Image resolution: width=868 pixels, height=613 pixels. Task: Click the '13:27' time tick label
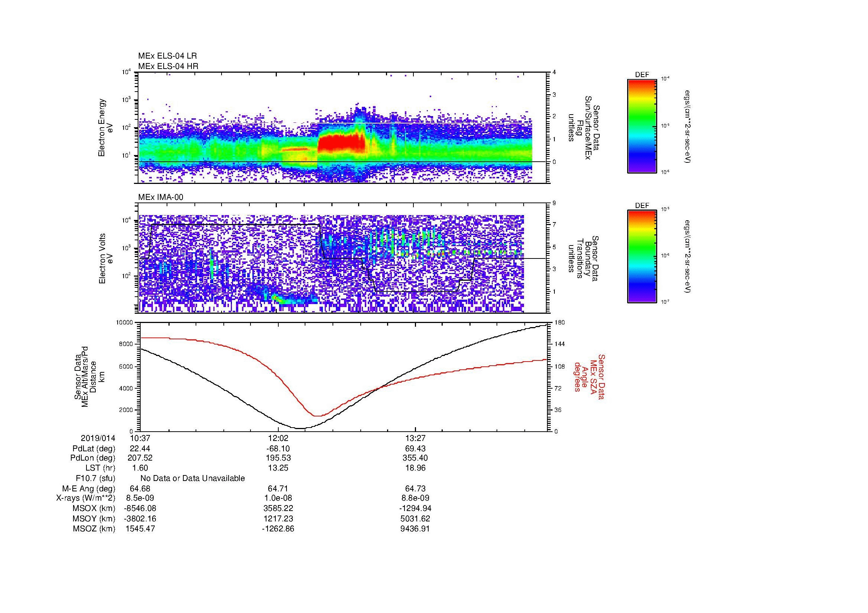(x=415, y=438)
